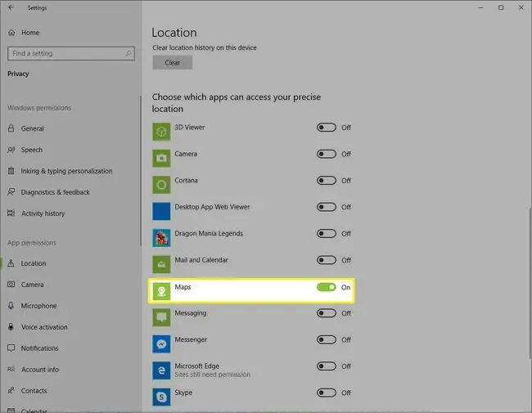Click the main content vertical scrollbar
532x413 pixels.
(x=530, y=283)
